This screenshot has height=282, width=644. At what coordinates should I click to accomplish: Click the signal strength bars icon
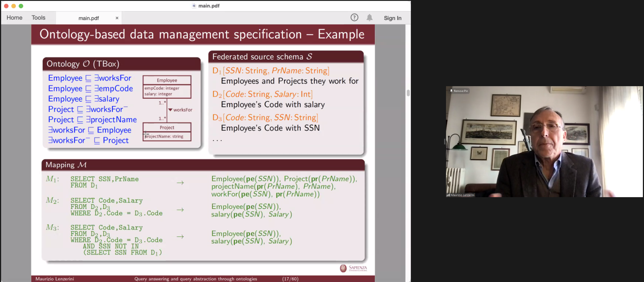point(448,195)
